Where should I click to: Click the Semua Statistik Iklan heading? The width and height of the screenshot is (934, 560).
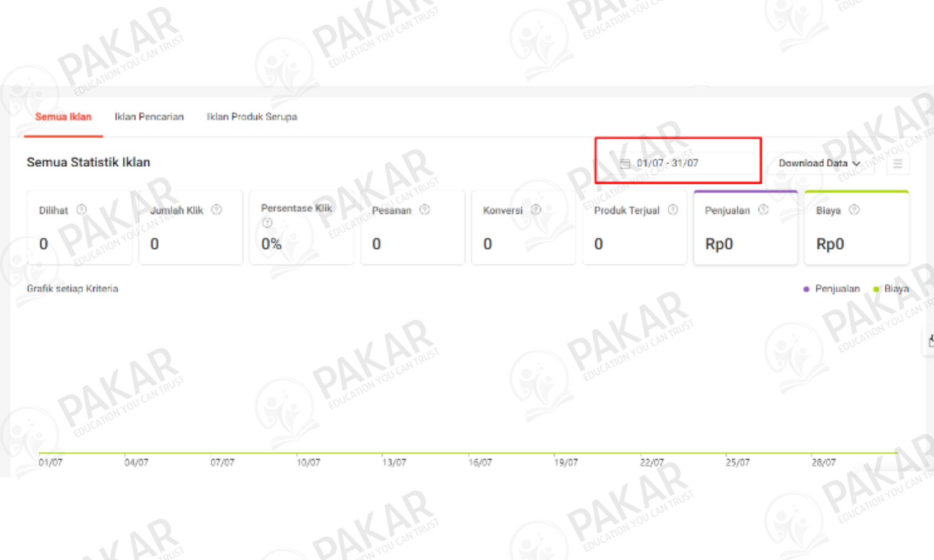pyautogui.click(x=88, y=162)
